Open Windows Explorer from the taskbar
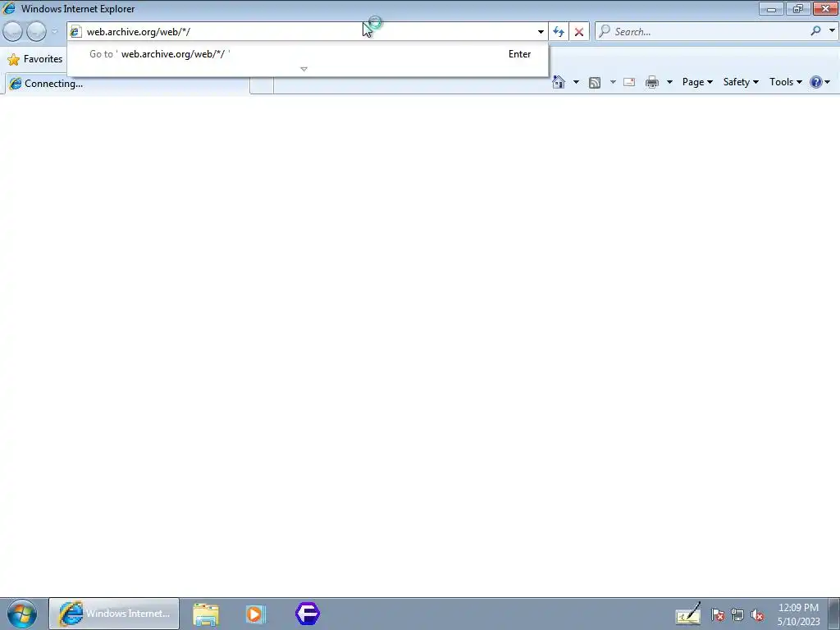The image size is (840, 630). click(206, 614)
